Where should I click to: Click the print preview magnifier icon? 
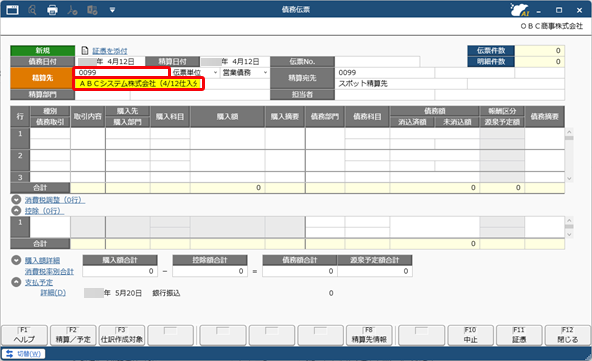pos(32,10)
